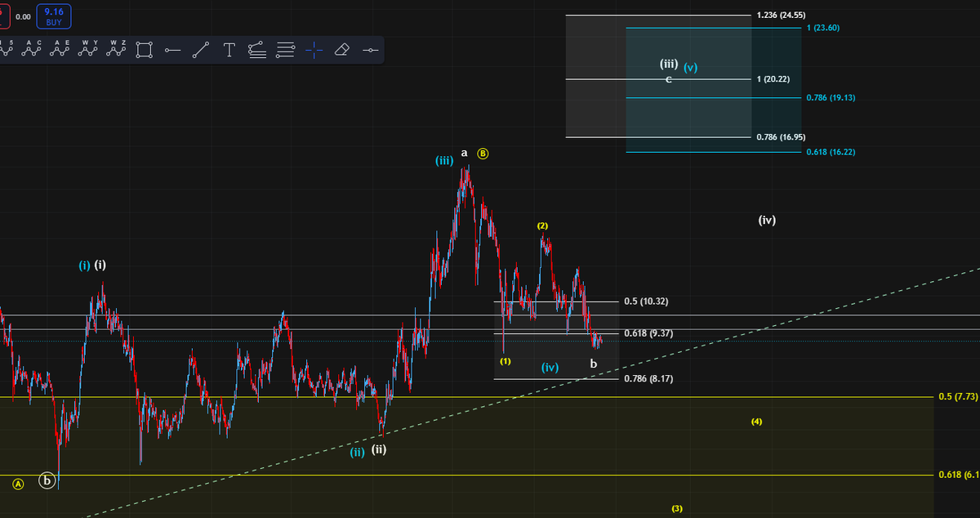Click the 0.00 spread value
This screenshot has height=518, width=980.
click(x=23, y=16)
